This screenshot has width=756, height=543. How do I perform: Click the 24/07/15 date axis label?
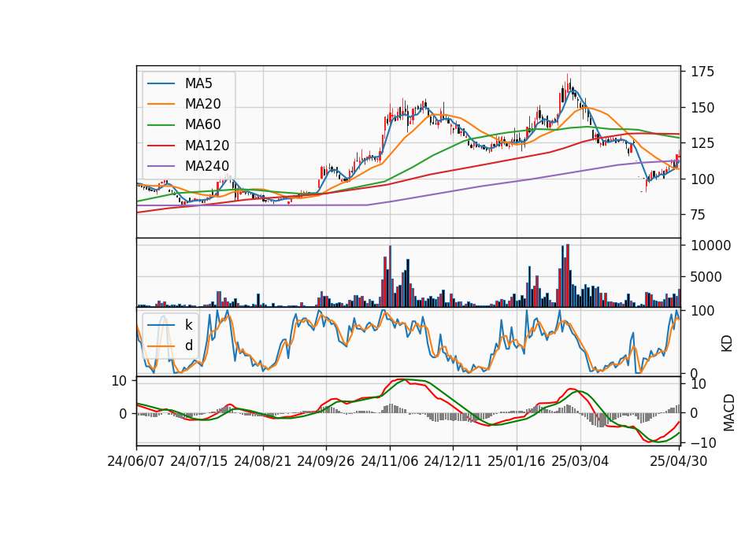[199, 461]
